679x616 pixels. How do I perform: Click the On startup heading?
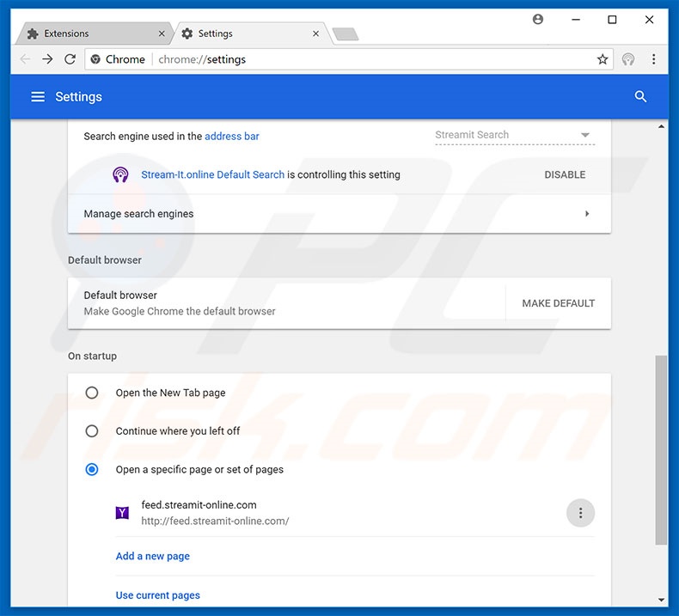pos(92,356)
